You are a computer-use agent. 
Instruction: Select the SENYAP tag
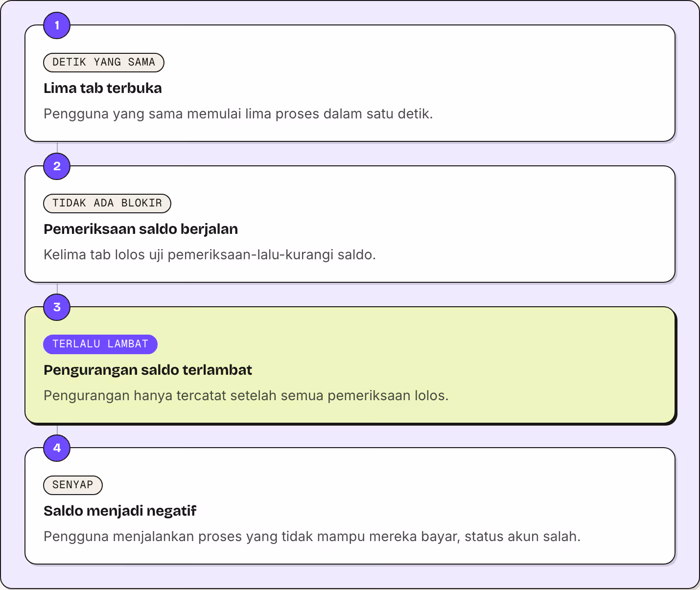tap(73, 485)
